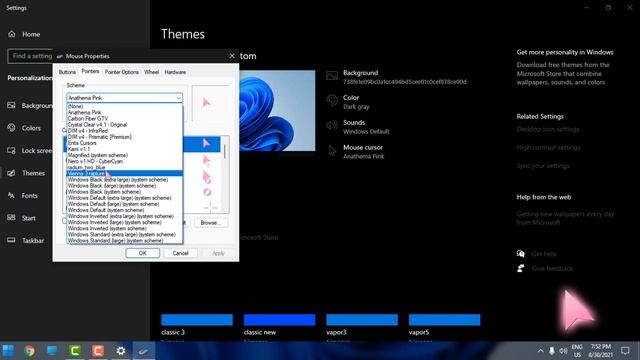640x360 pixels.
Task: Open High contrast settings link
Action: coord(548,147)
